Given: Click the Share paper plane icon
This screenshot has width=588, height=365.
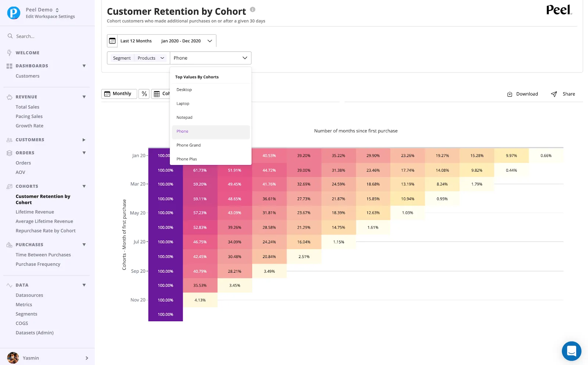Looking at the screenshot, I should (x=554, y=94).
